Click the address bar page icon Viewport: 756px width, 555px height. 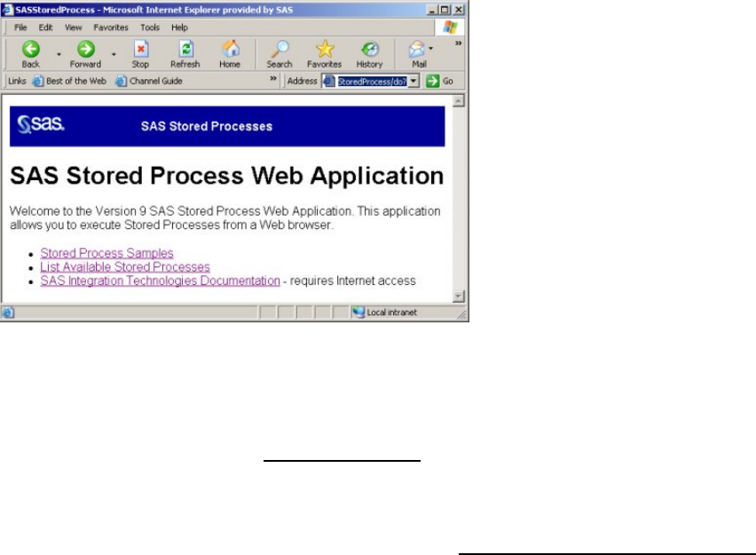tap(329, 81)
